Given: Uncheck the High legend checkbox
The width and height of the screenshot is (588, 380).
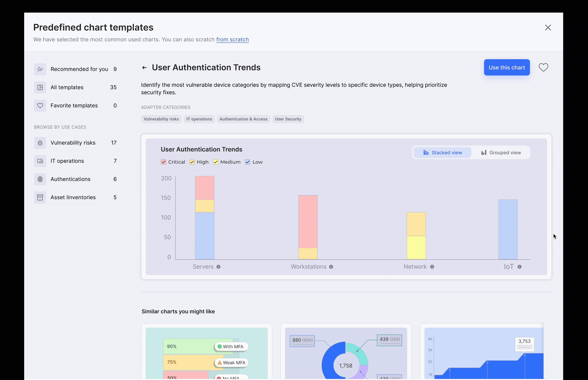Looking at the screenshot, I should [x=192, y=162].
